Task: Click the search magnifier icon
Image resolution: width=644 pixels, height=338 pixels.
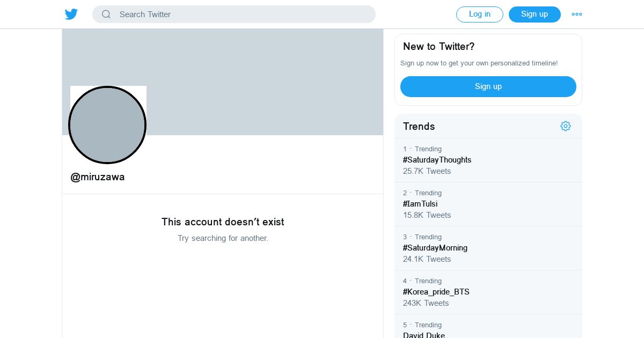Action: pos(106,14)
